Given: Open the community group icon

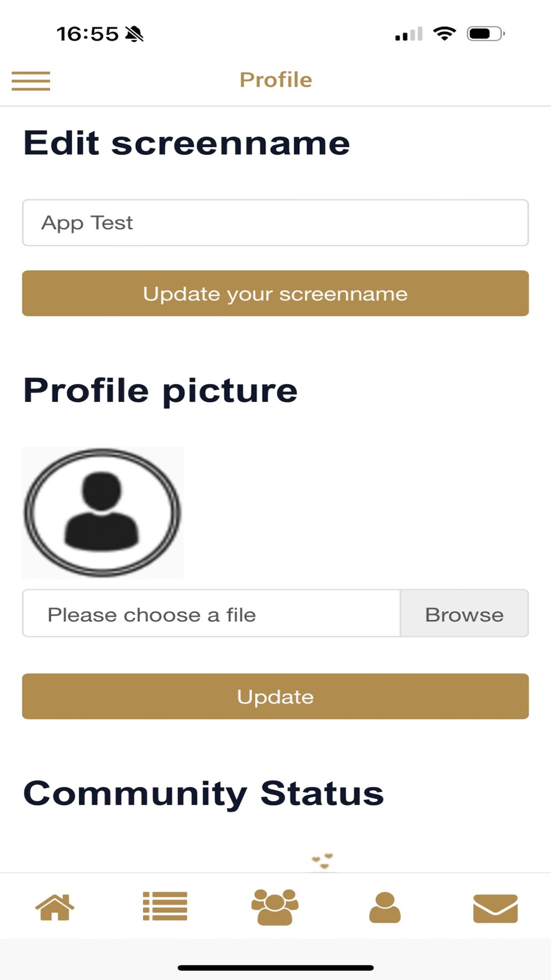Looking at the screenshot, I should [x=274, y=907].
